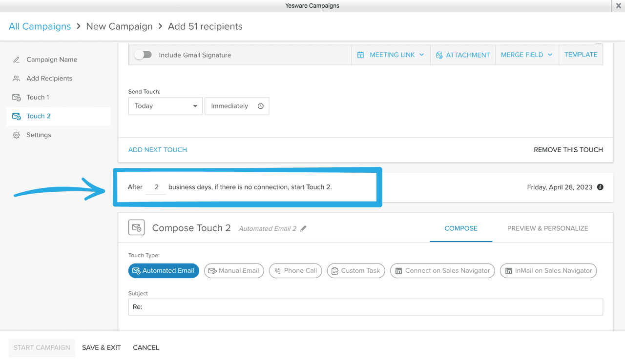Switch touch type to Manual Email
Image resolution: width=625 pixels, height=364 pixels.
tap(234, 271)
